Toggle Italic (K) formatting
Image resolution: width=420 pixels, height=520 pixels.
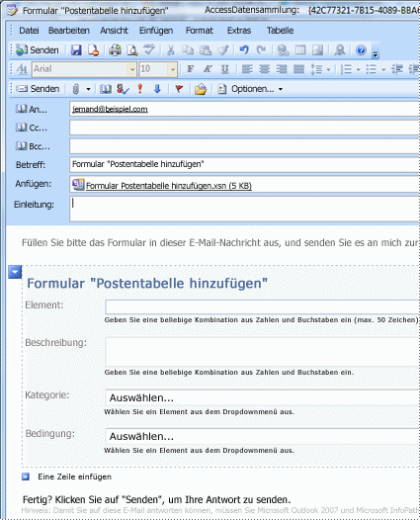coord(208,69)
